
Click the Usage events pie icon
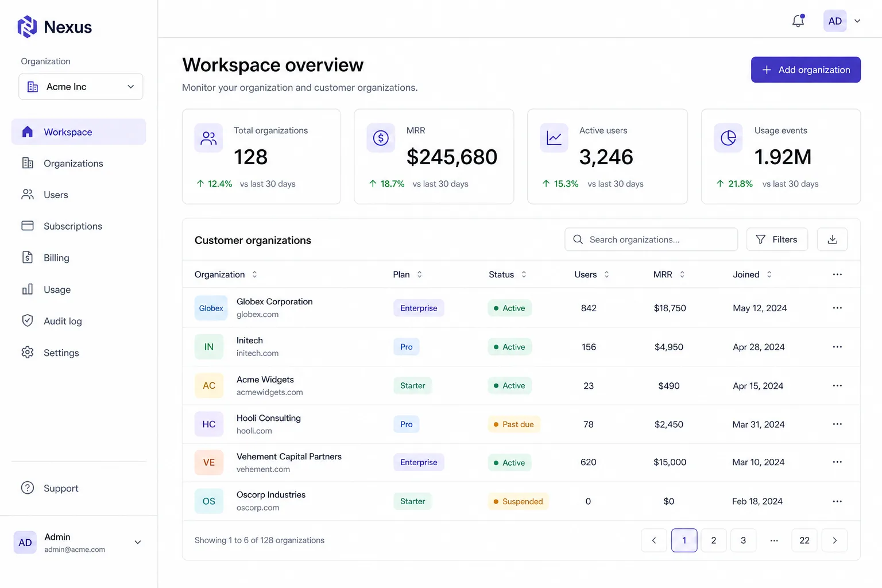[x=728, y=138]
